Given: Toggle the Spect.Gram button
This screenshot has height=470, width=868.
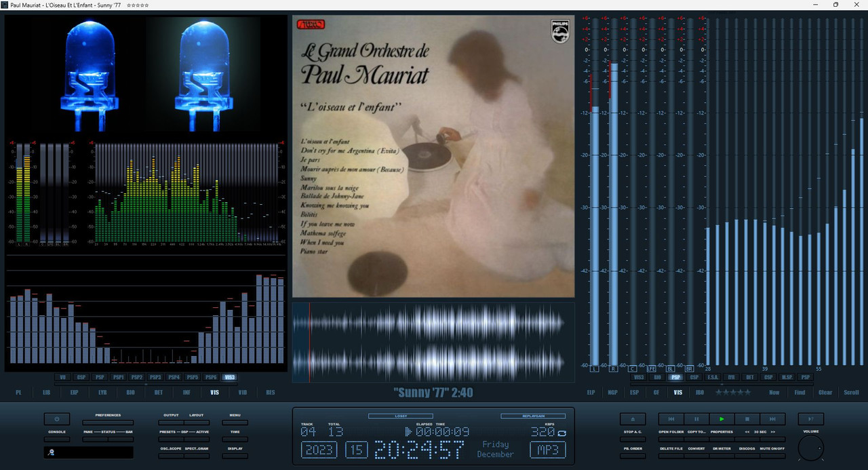Looking at the screenshot, I should [x=197, y=456].
